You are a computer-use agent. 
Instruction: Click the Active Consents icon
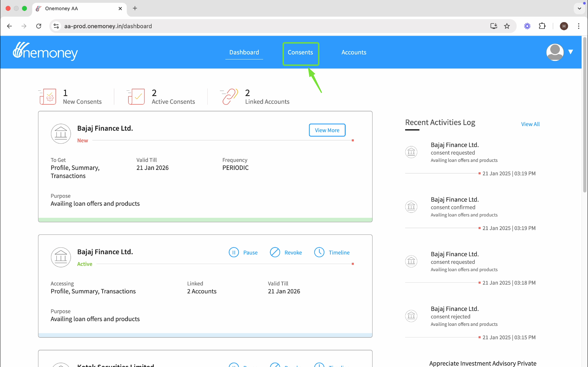coord(136,97)
